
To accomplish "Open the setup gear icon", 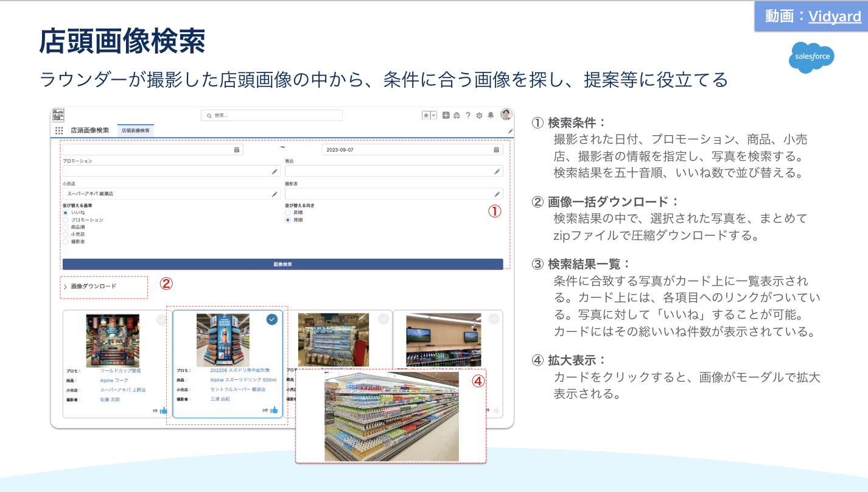I will [479, 115].
